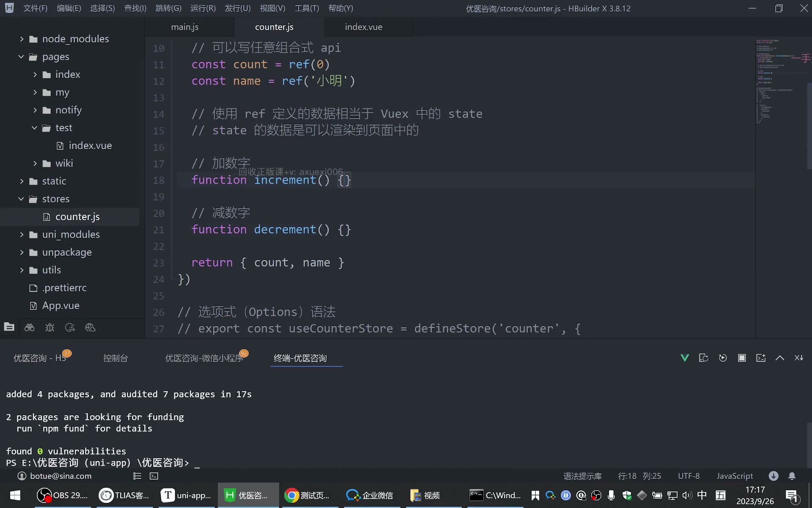Open OBS in the Windows taskbar
This screenshot has width=812, height=508.
pos(63,495)
